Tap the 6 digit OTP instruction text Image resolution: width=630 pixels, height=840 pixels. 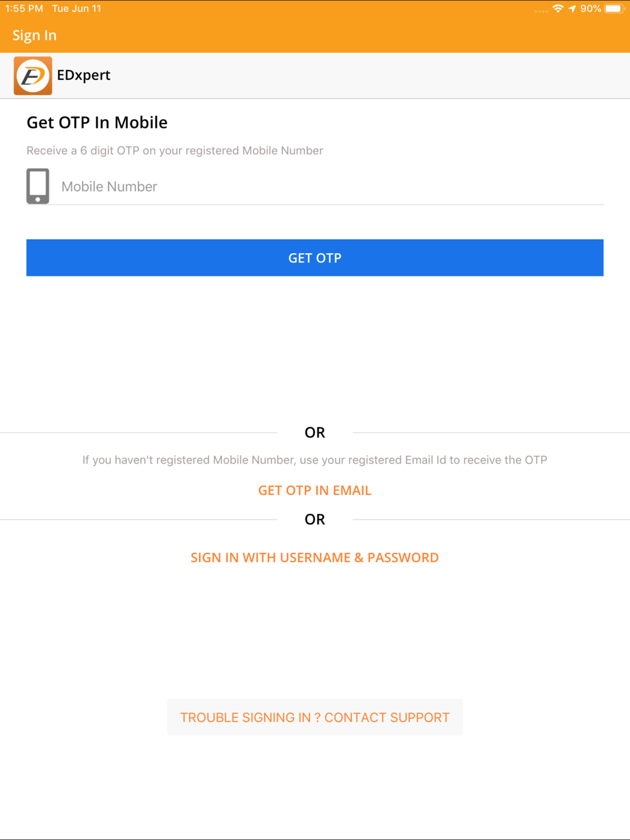pyautogui.click(x=175, y=150)
